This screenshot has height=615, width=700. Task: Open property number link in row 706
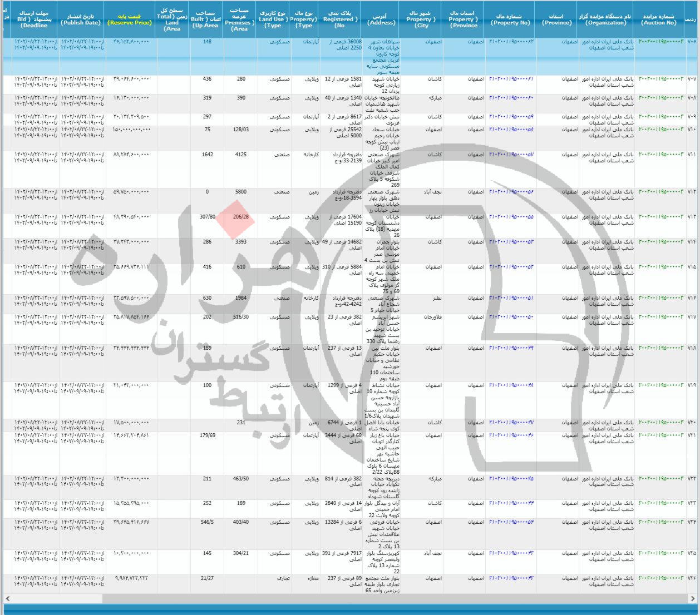click(511, 42)
